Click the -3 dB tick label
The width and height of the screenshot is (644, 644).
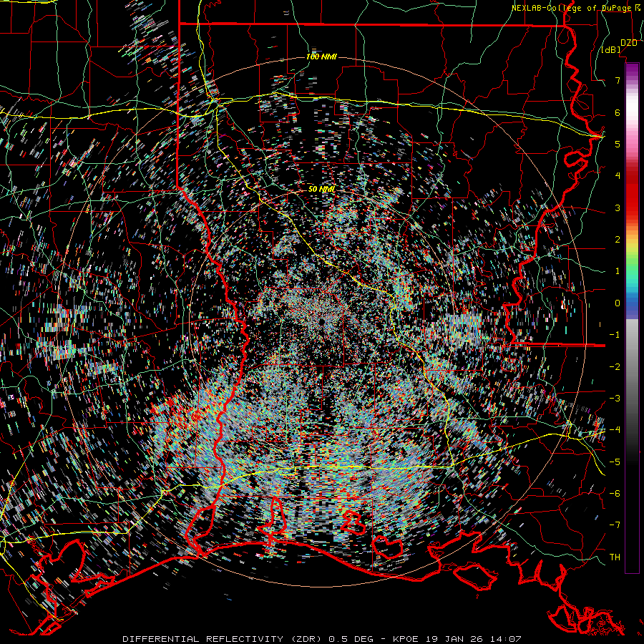point(615,399)
